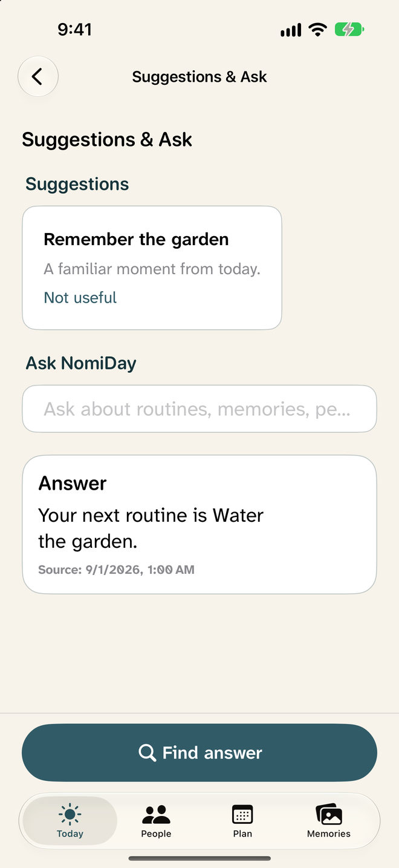399x868 pixels.
Task: Tap the magnifier icon in Find answer
Action: point(147,753)
